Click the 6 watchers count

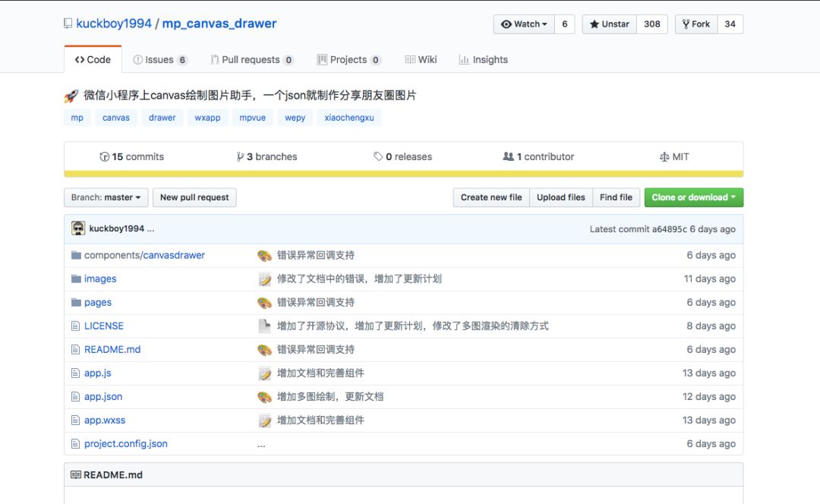point(565,24)
